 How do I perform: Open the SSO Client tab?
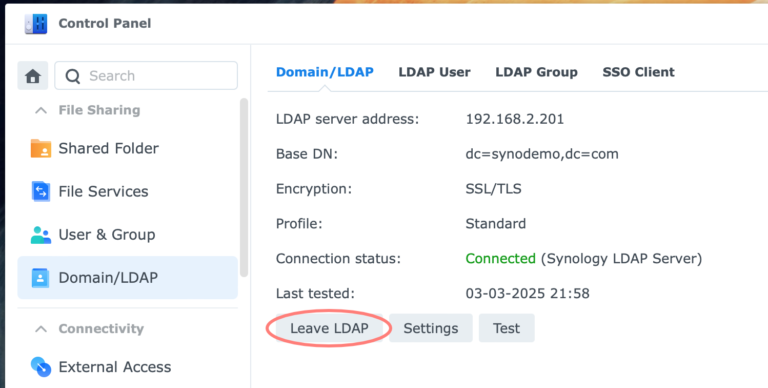point(638,72)
